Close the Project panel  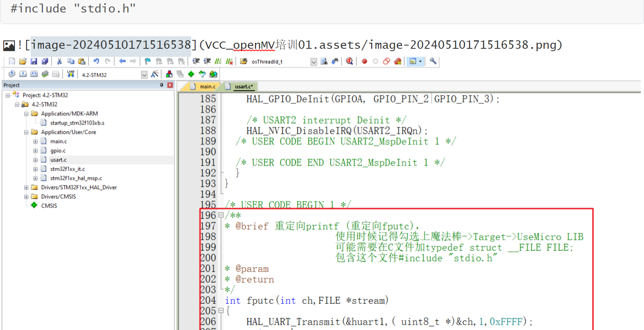170,85
